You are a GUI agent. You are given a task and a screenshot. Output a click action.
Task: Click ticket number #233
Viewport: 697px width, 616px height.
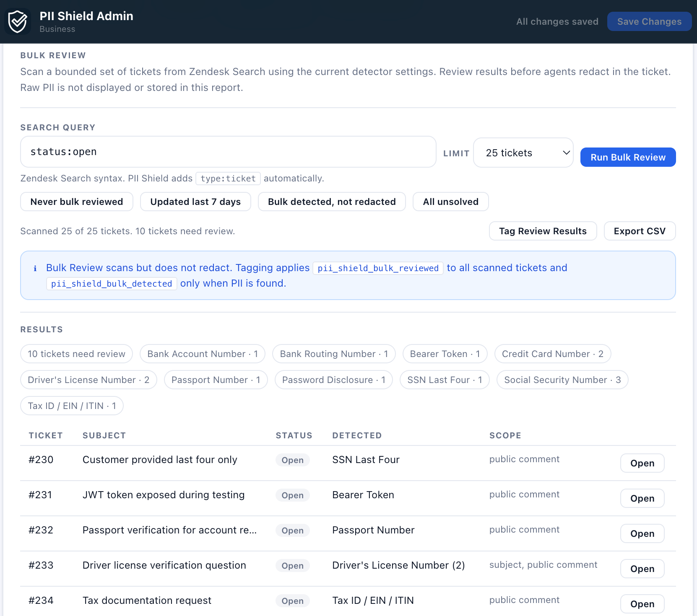pyautogui.click(x=41, y=565)
